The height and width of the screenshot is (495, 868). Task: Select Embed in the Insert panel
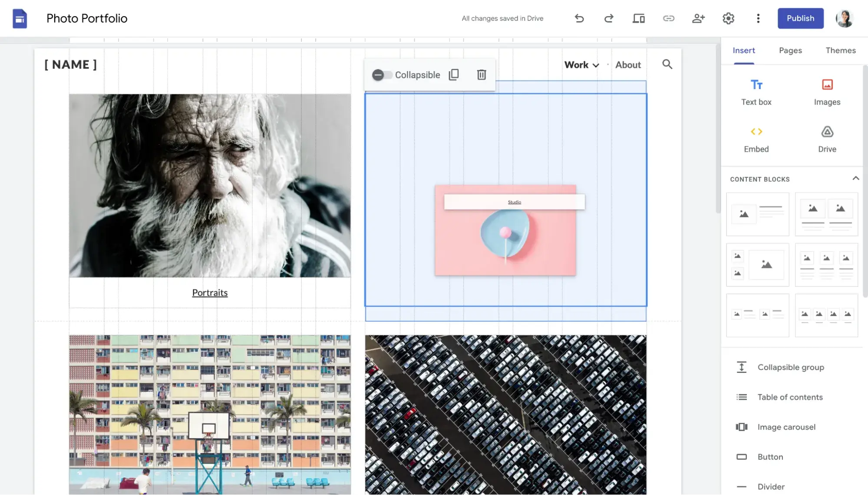[756, 138]
